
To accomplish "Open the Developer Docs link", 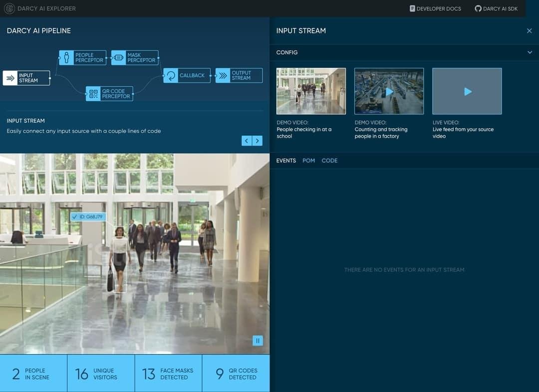I will pos(435,8).
